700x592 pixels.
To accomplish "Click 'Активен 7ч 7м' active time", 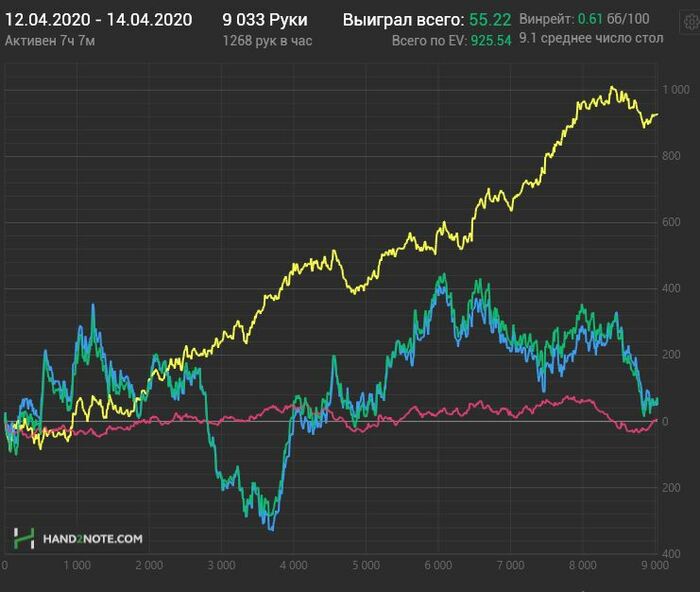I will 50,41.
